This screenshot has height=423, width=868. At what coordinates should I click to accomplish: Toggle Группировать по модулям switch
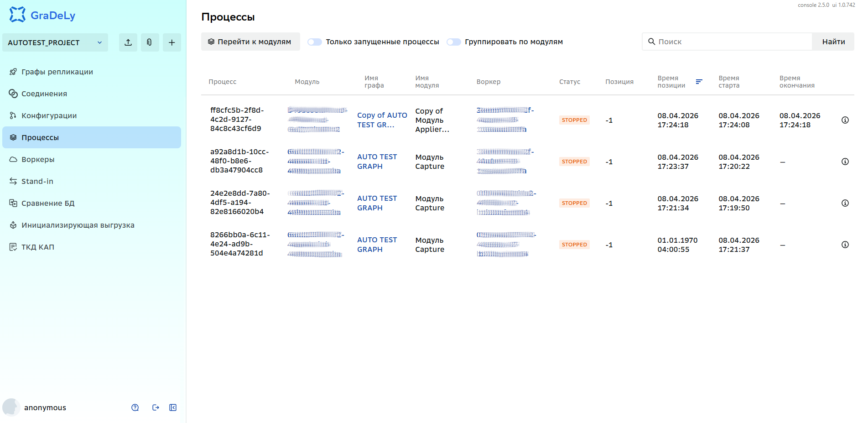(453, 42)
